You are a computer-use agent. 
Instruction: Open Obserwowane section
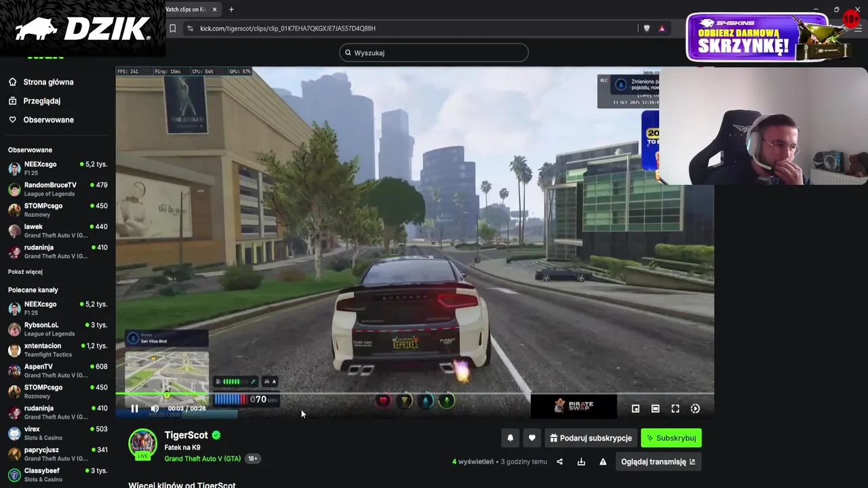(x=49, y=120)
